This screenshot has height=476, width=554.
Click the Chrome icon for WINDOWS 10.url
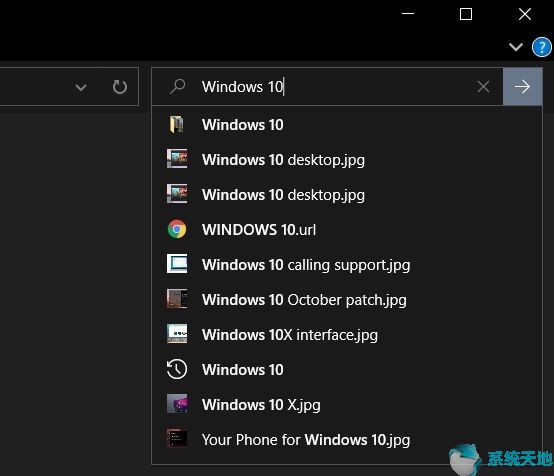click(177, 229)
